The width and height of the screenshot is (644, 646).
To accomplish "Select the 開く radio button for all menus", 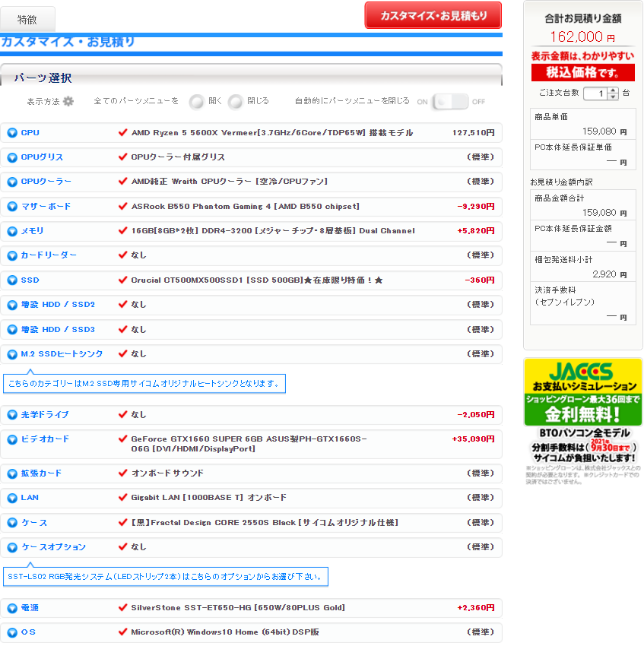I will [x=197, y=101].
